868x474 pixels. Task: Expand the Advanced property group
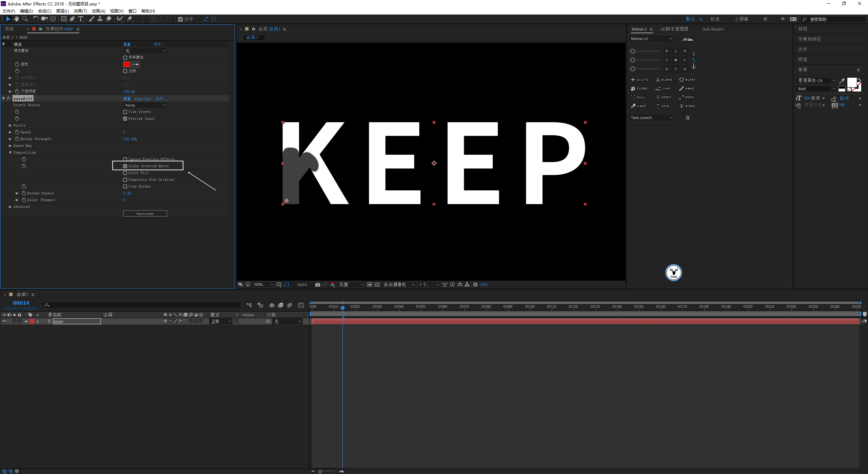click(10, 207)
